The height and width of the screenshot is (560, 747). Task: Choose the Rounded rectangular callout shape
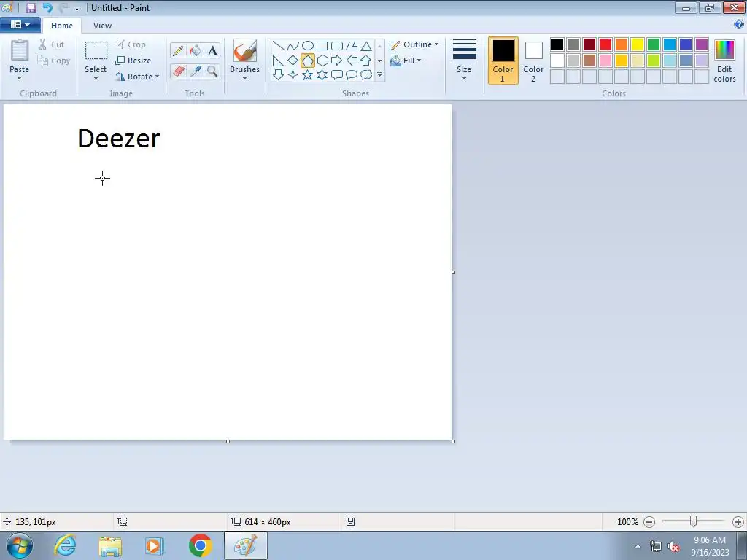click(337, 75)
